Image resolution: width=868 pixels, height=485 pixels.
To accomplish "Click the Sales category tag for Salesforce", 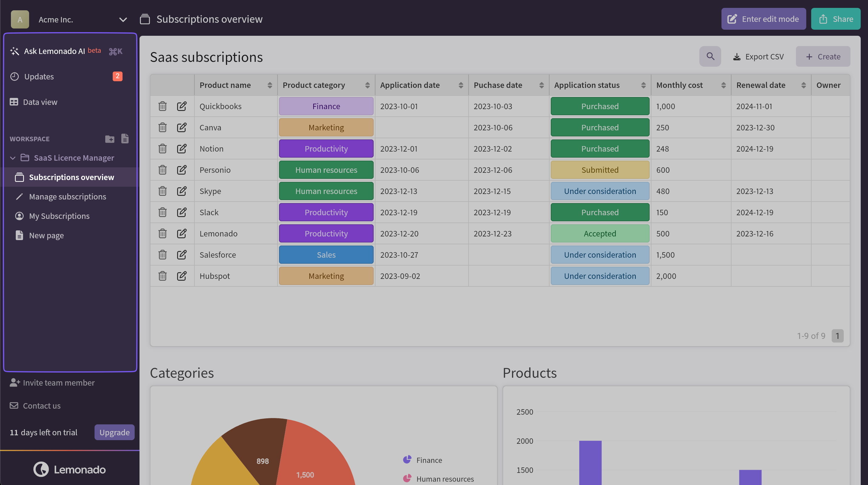I will (326, 255).
